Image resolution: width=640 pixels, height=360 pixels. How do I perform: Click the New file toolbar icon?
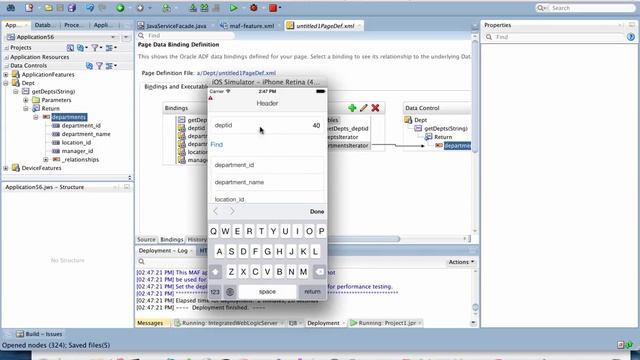pyautogui.click(x=29, y=8)
